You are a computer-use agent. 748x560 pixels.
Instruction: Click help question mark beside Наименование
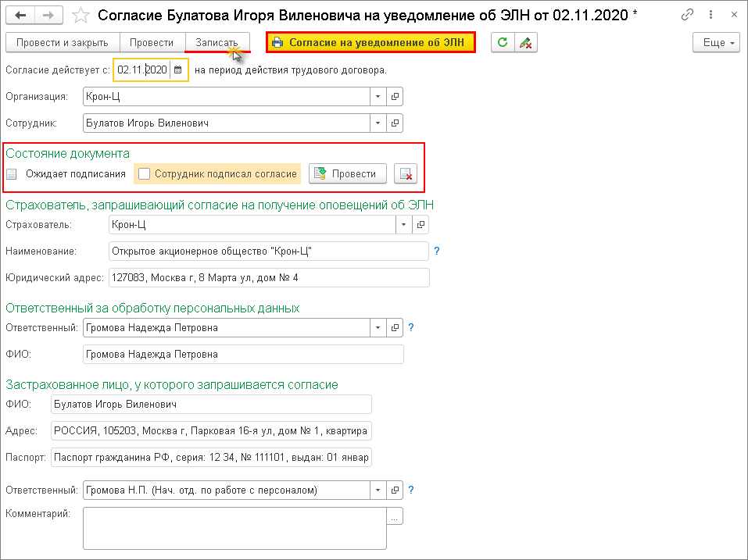436,251
